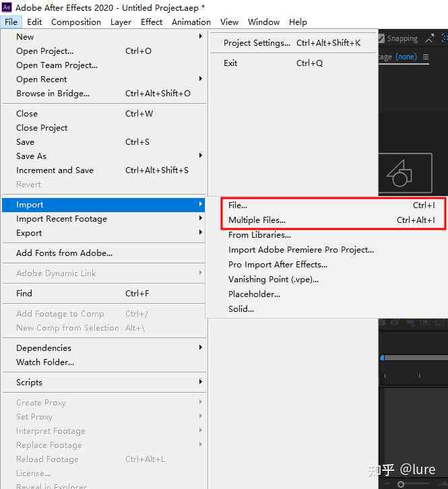The image size is (448, 489).
Task: Open the View menu
Action: click(x=229, y=22)
